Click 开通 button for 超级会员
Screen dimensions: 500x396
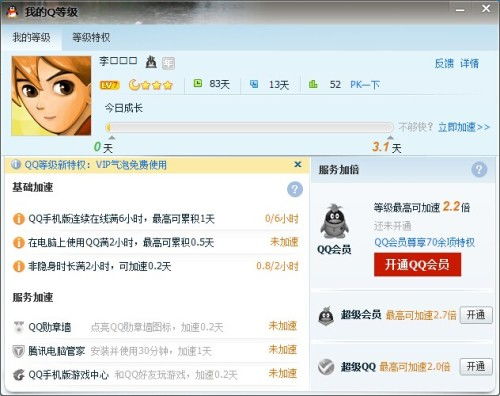tap(476, 315)
